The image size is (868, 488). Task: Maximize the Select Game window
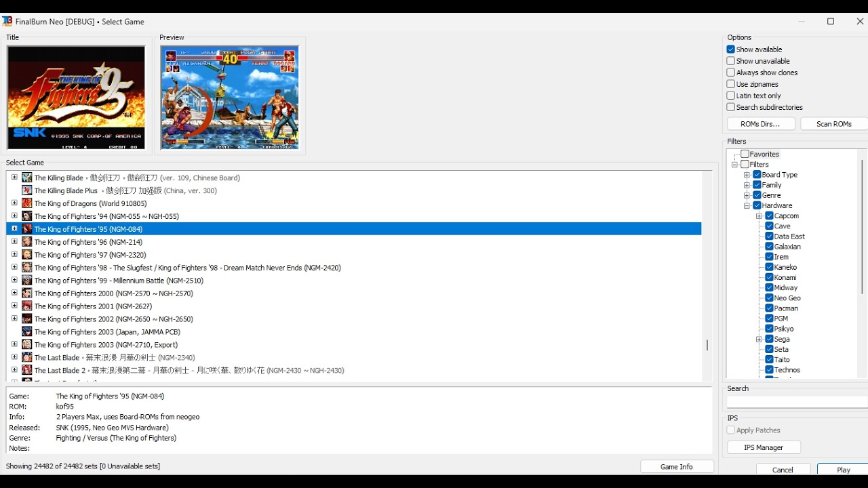coord(831,22)
